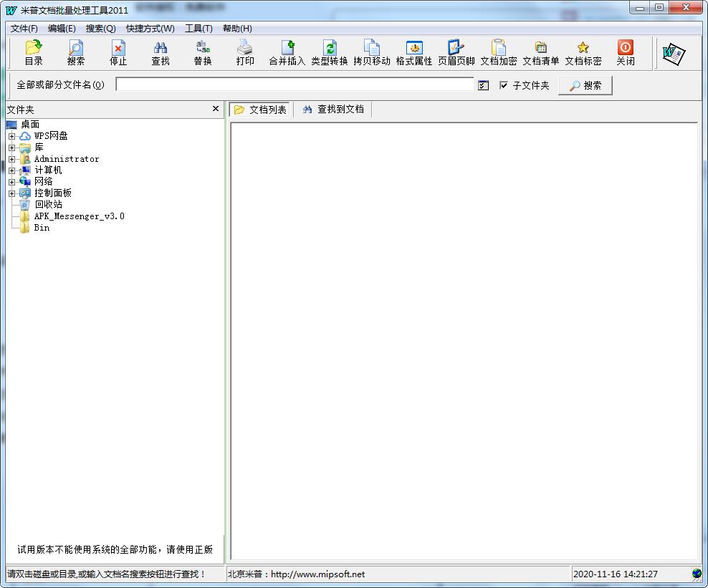Open the 搜索(Q) menu
The image size is (708, 588).
pos(101,29)
